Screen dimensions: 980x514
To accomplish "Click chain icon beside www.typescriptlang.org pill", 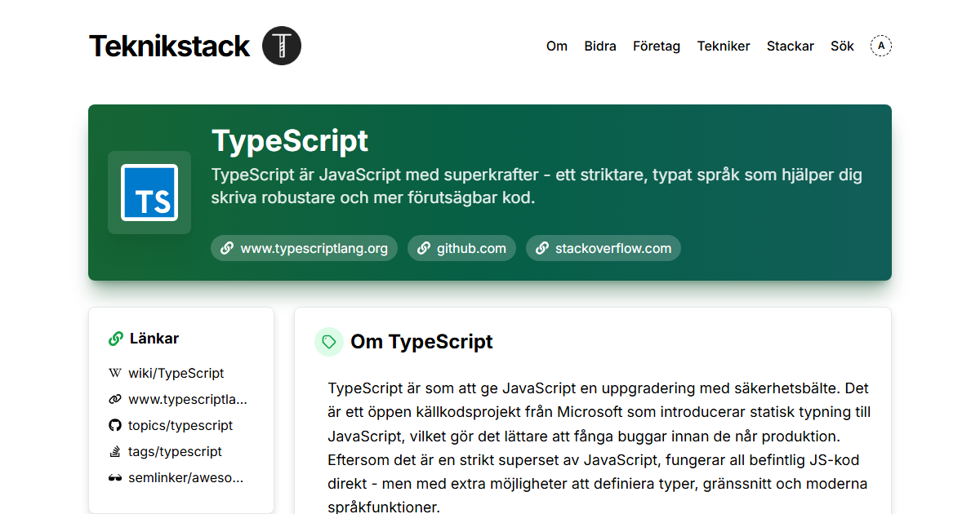I will [x=227, y=248].
